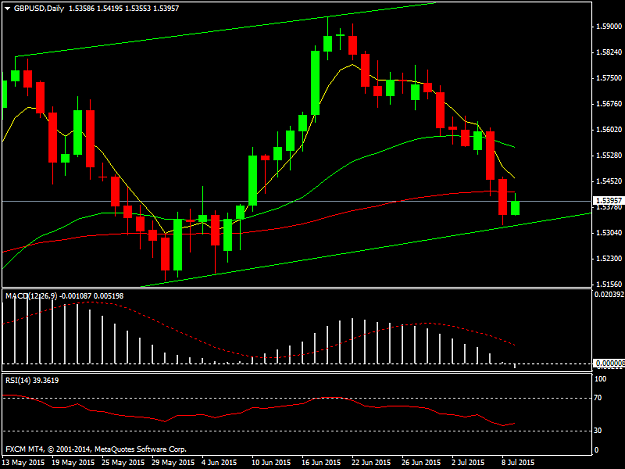Click the RSI 100 scale label
The image size is (625, 469).
click(600, 379)
